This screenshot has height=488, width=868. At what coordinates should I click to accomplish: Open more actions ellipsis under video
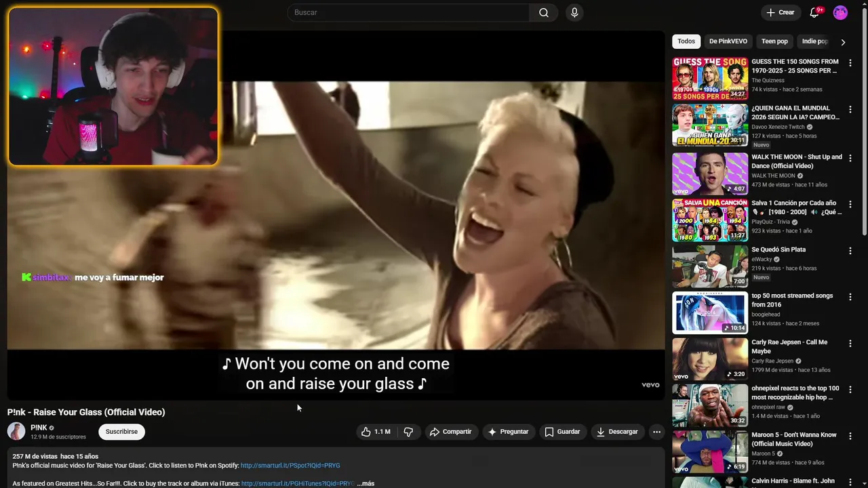(x=656, y=432)
